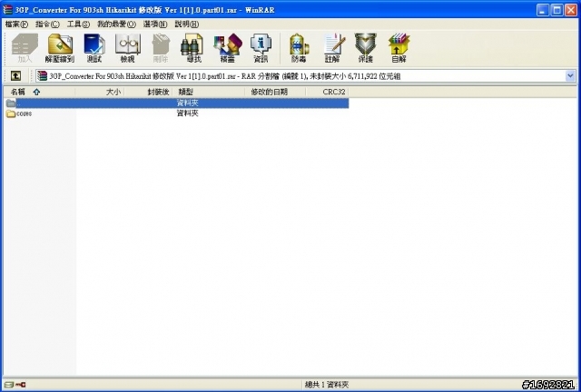Click the Delete (刪除) trash icon
This screenshot has height=392, width=581.
161,48
